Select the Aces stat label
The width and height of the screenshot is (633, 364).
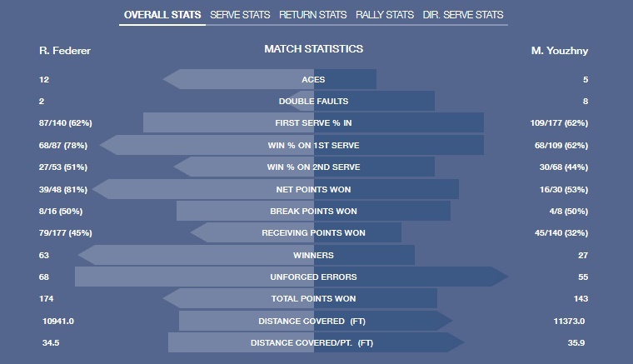click(313, 80)
